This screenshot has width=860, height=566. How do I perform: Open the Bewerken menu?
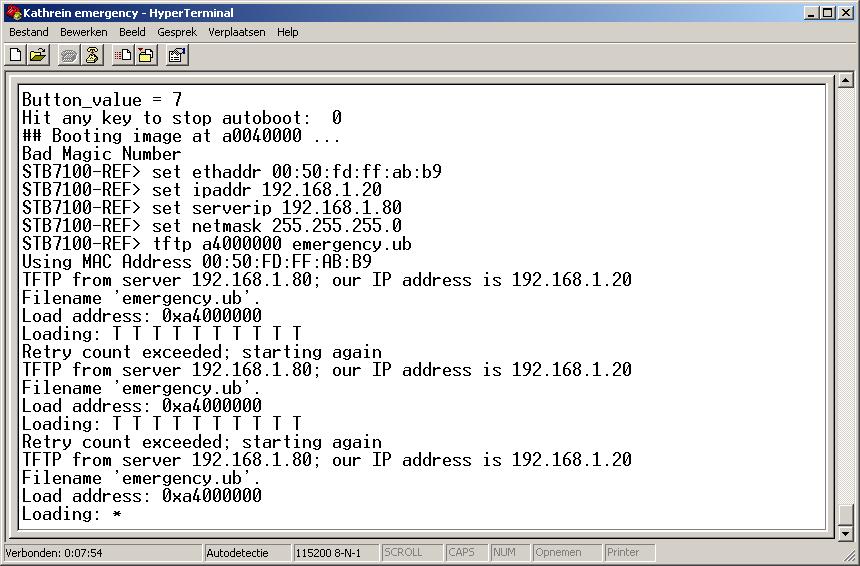pyautogui.click(x=83, y=32)
